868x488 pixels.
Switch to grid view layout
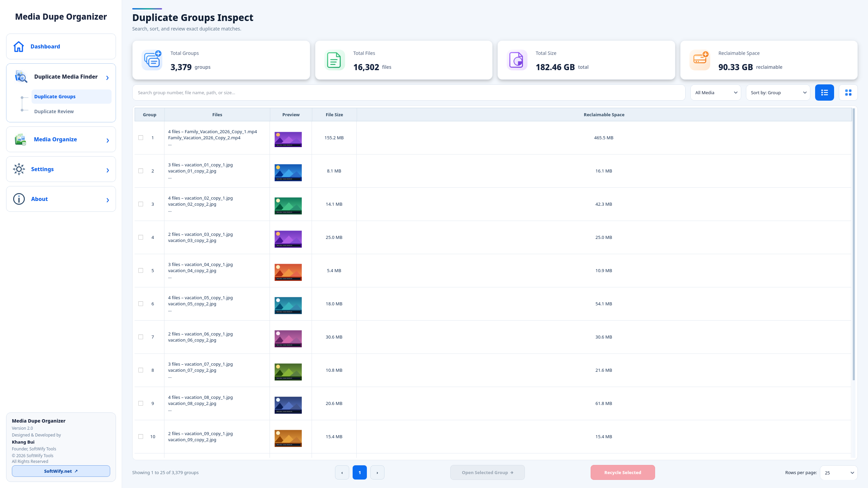(x=848, y=93)
